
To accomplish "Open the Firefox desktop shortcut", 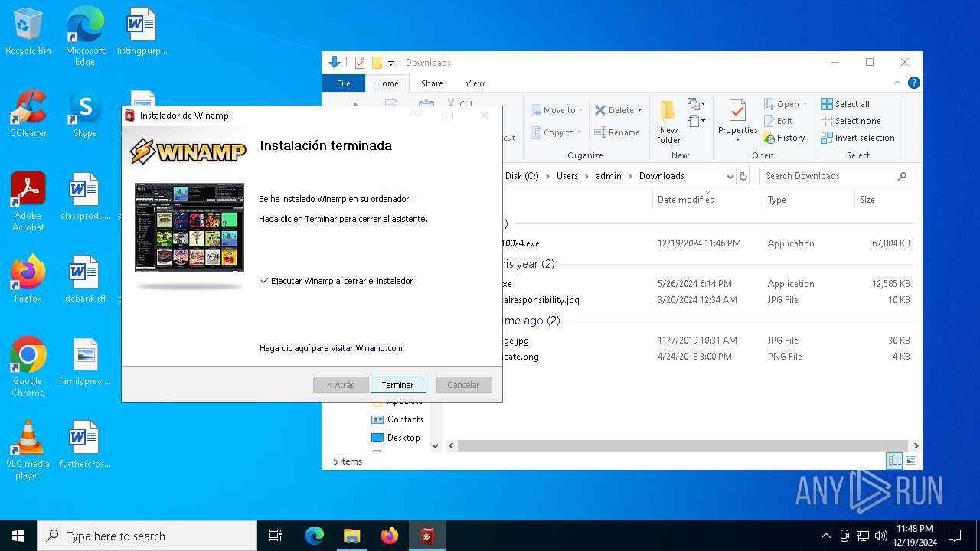I will 28,279.
